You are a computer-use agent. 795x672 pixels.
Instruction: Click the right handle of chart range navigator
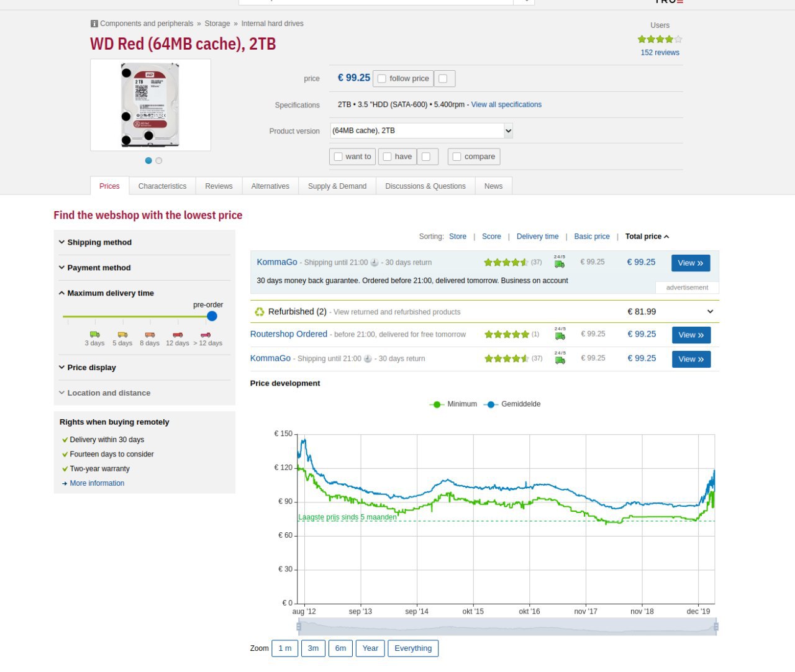pos(716,627)
